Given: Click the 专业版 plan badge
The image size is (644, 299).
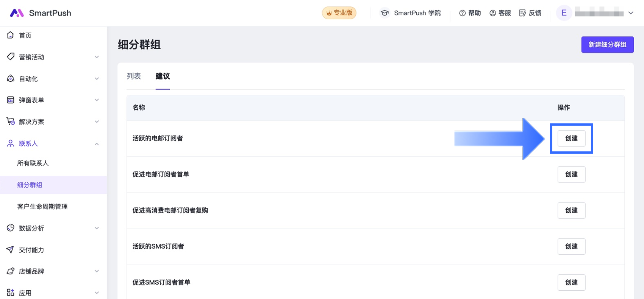Looking at the screenshot, I should (339, 13).
